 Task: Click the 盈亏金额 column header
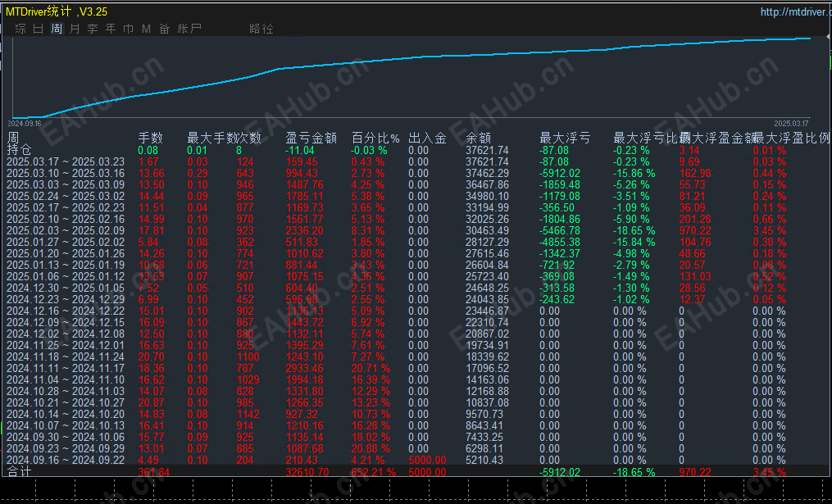click(311, 138)
